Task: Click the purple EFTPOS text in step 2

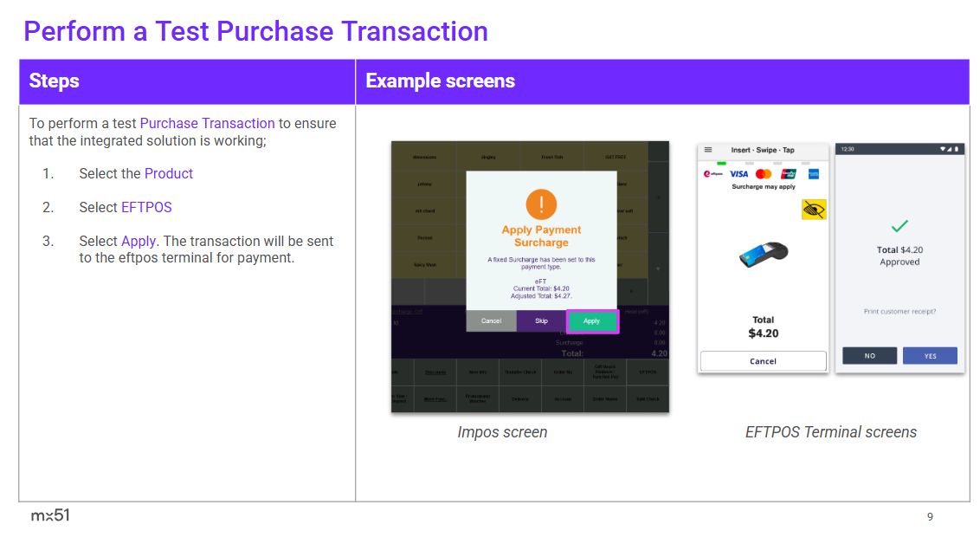Action: 146,208
